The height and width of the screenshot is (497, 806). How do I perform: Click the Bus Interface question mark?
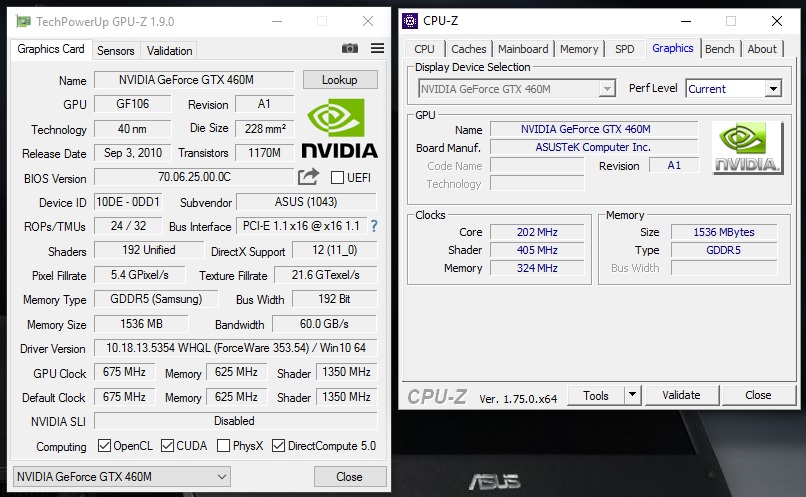[374, 226]
